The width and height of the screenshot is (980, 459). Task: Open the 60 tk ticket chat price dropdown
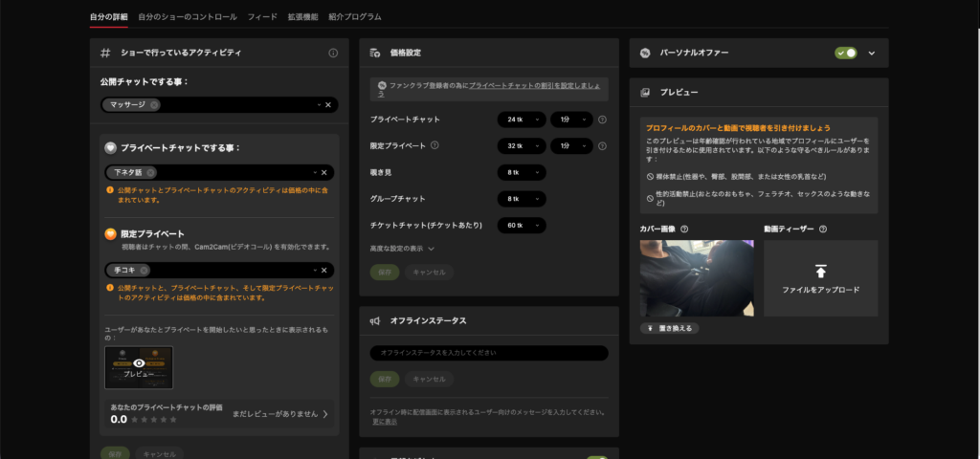521,226
